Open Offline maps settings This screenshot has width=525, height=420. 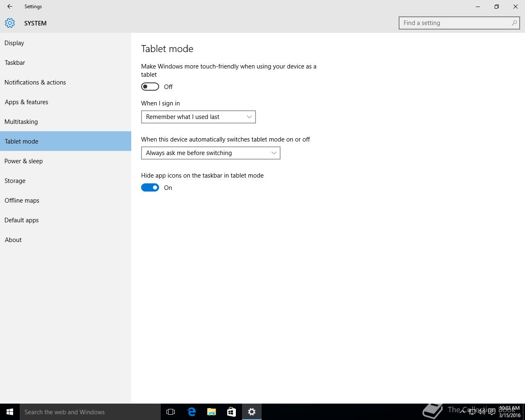coord(66,200)
